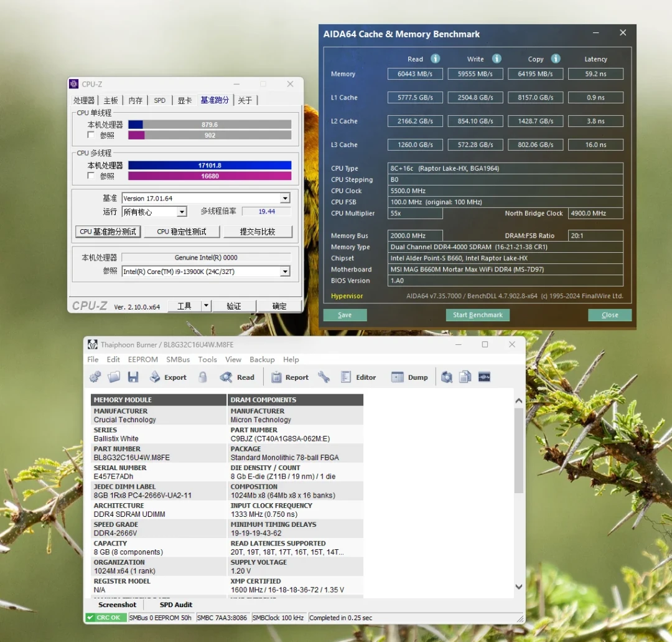Screen dimensions: 672x642
Task: Click the Thaiphoon Burner vertical scrollbar thumb
Action: click(518, 450)
